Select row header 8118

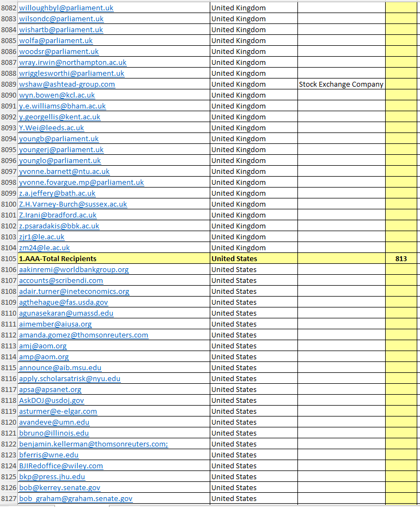point(9,401)
